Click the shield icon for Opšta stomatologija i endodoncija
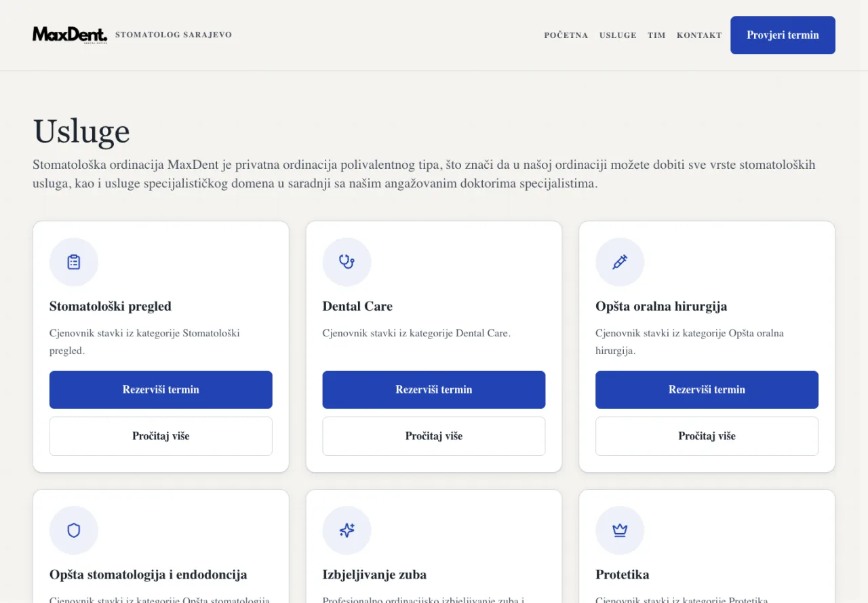Image resolution: width=868 pixels, height=603 pixels. 74,530
